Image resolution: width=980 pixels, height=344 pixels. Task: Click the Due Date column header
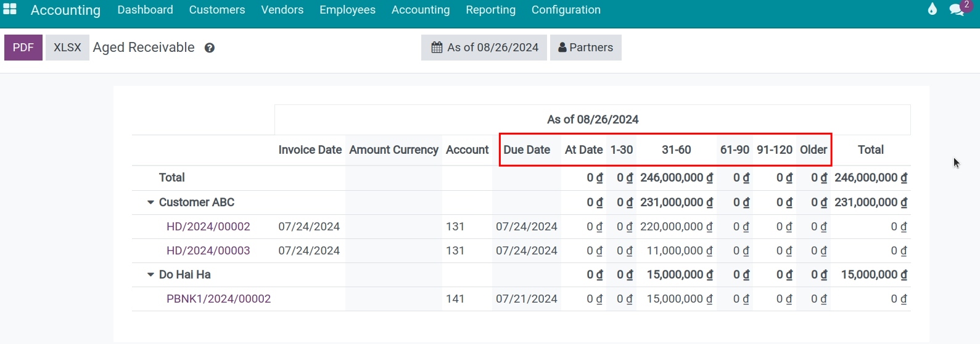tap(527, 150)
